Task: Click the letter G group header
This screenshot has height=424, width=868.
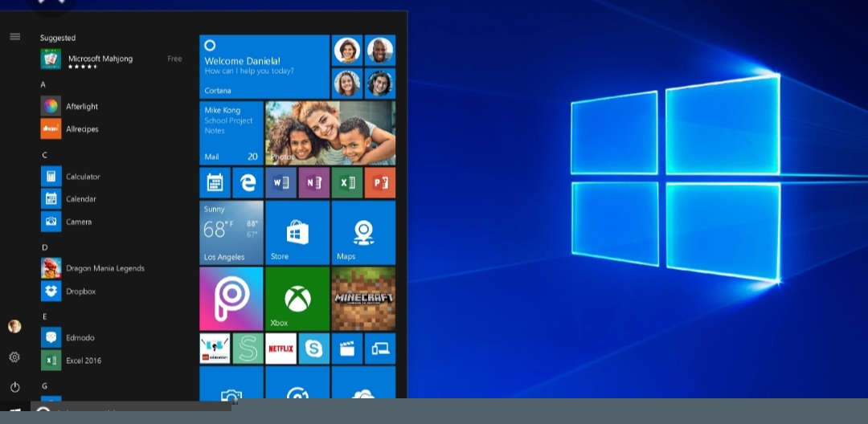Action: point(45,386)
